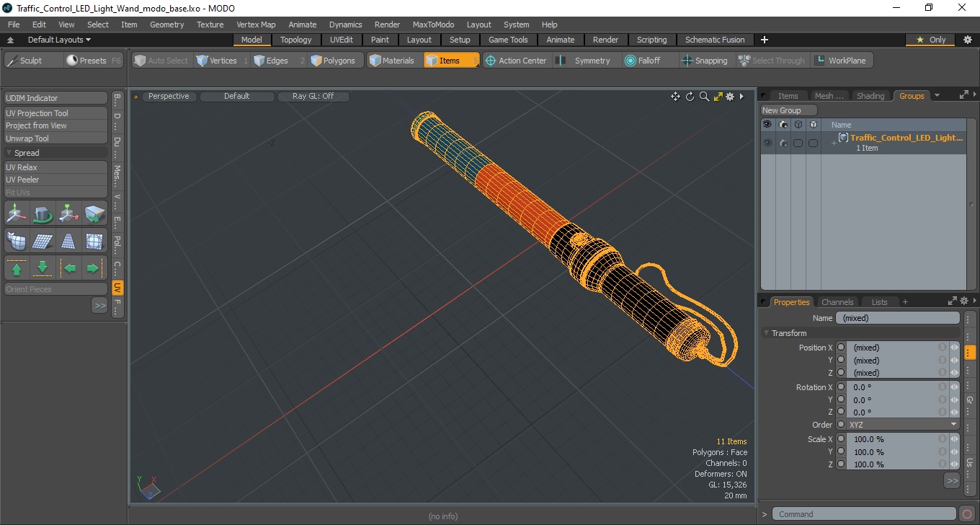Open the 3D viewport gear settings
This screenshot has height=525, width=980.
[730, 97]
